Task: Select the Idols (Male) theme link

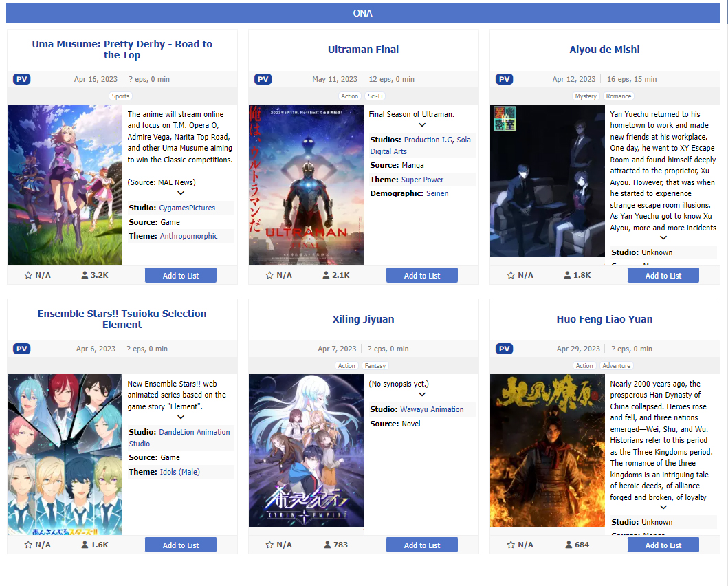Action: pos(179,472)
